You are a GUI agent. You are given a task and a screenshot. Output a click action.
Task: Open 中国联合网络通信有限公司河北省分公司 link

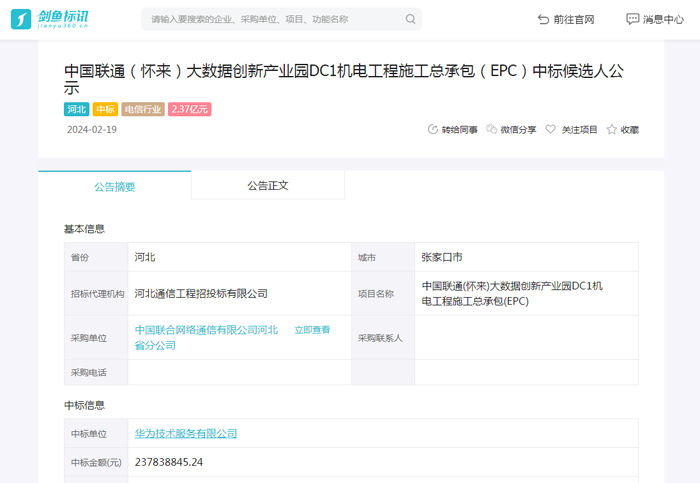[206, 337]
